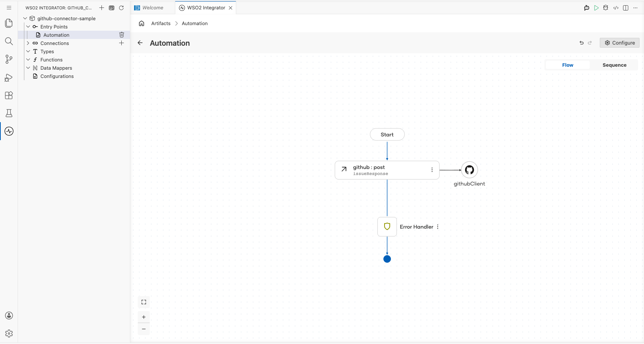
Task: Open the Source Control view
Action: click(x=9, y=59)
